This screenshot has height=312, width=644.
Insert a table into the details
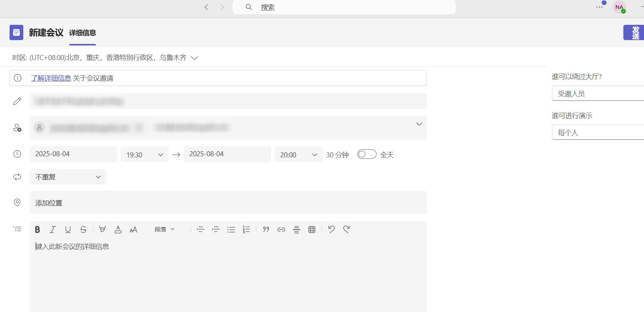[312, 230]
